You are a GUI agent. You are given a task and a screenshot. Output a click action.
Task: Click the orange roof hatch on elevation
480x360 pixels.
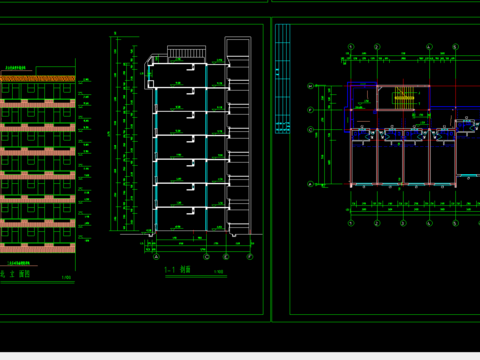[x=38, y=79]
